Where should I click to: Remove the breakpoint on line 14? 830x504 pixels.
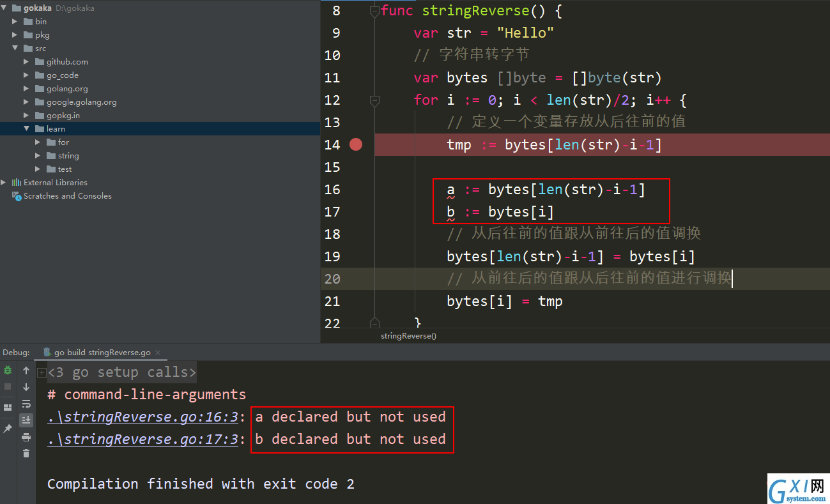click(x=356, y=144)
